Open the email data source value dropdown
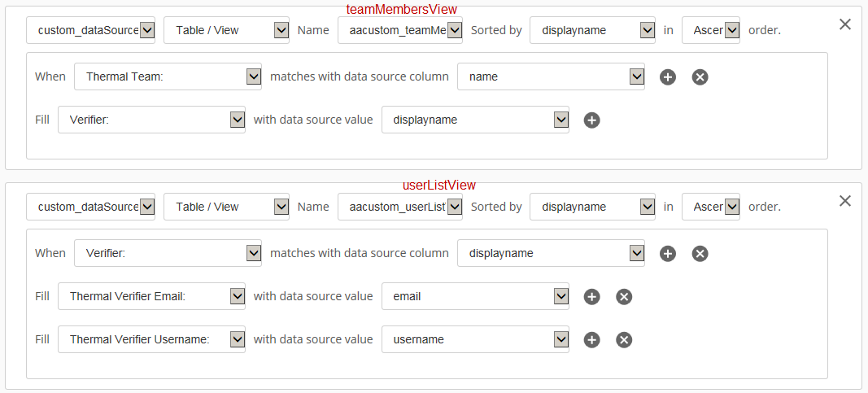Image resolution: width=868 pixels, height=393 pixels. [475, 296]
